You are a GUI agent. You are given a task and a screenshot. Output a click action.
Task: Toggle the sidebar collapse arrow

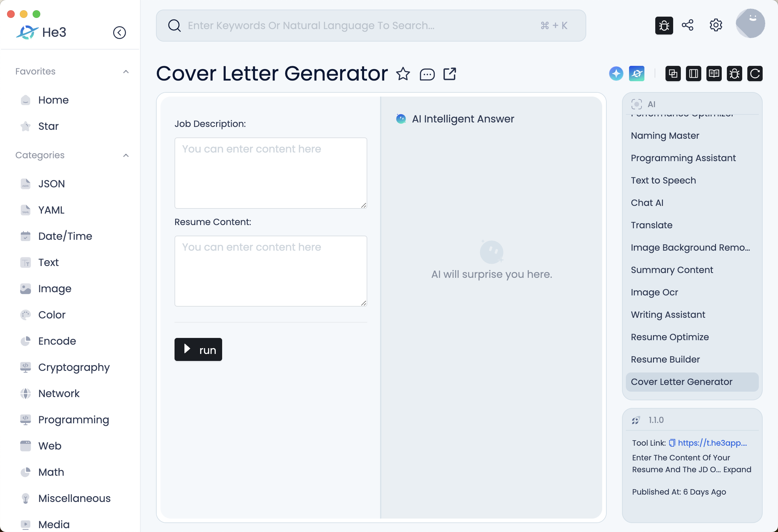[119, 33]
